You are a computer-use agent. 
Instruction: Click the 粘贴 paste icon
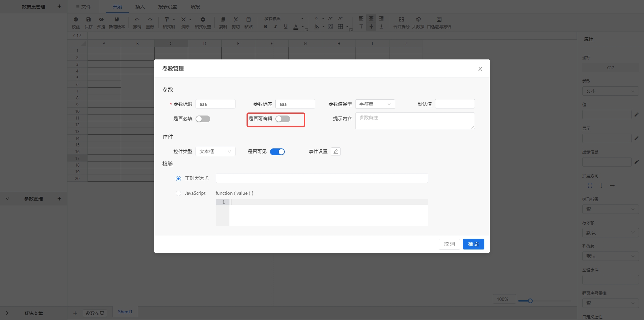pos(249,19)
